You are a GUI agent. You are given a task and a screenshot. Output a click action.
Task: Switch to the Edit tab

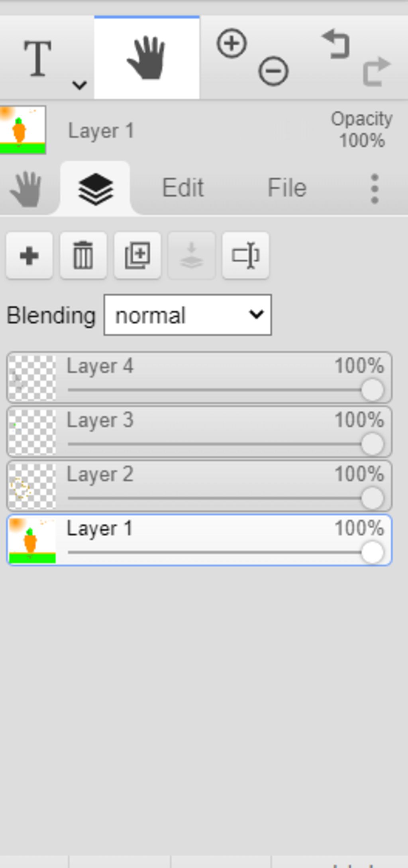(x=183, y=188)
